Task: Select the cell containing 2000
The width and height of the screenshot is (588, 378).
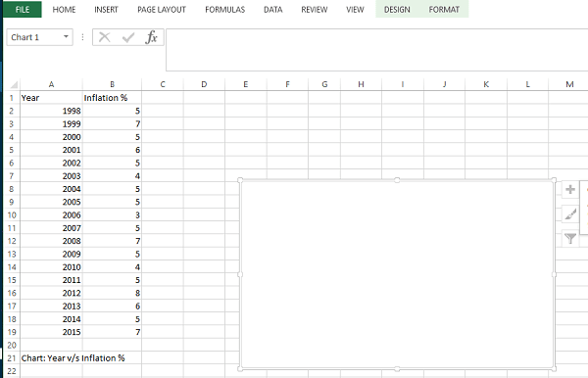Action: 51,137
